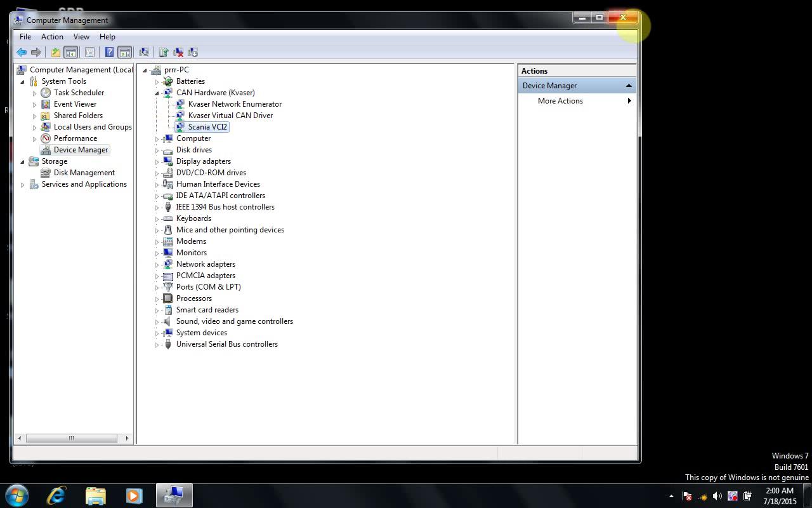Select Mice and other pointing devices
Viewport: 812px width, 508px height.
[x=230, y=230]
